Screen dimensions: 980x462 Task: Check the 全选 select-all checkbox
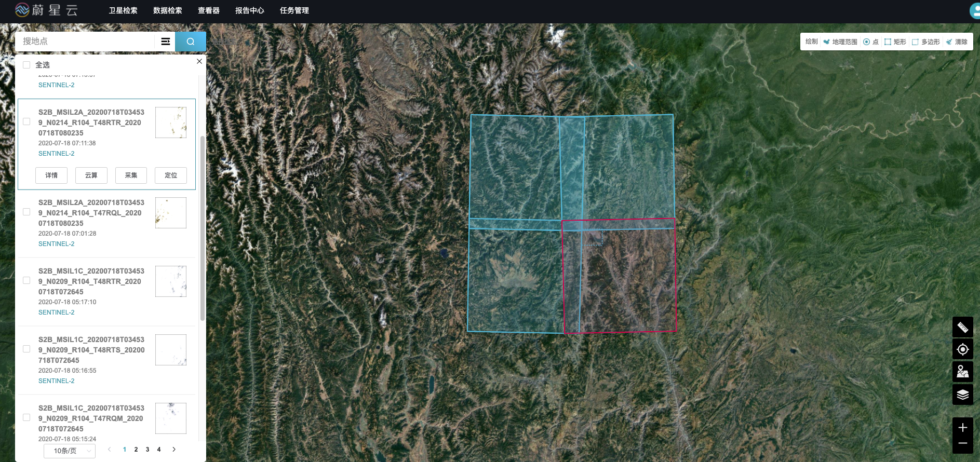click(26, 65)
